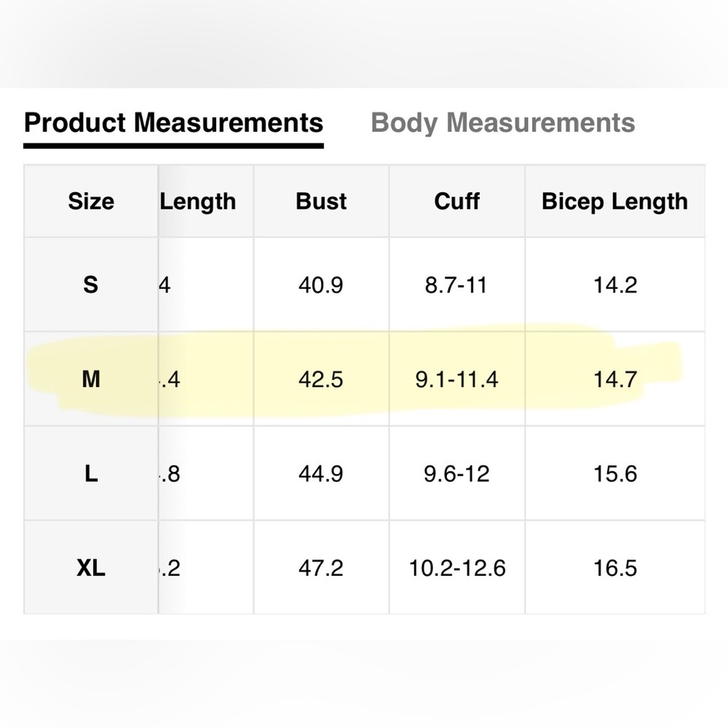Image resolution: width=728 pixels, height=728 pixels.
Task: Click the 40.9 bust value for S
Action: click(x=321, y=285)
